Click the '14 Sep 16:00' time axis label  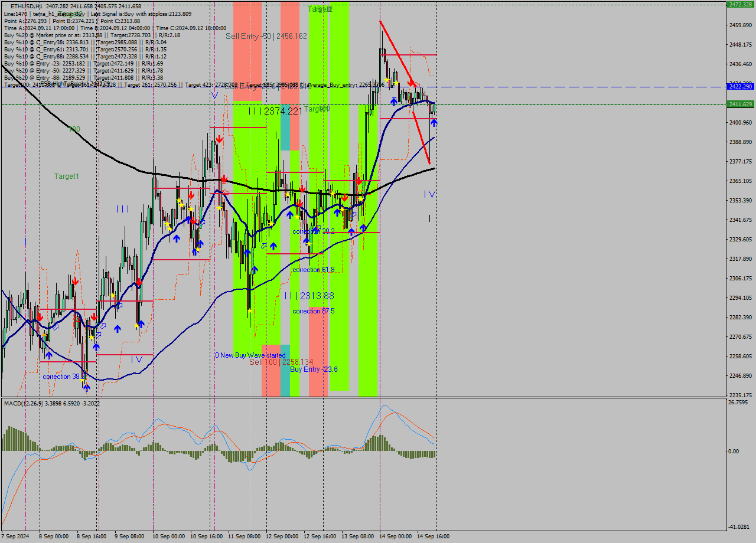[434, 537]
